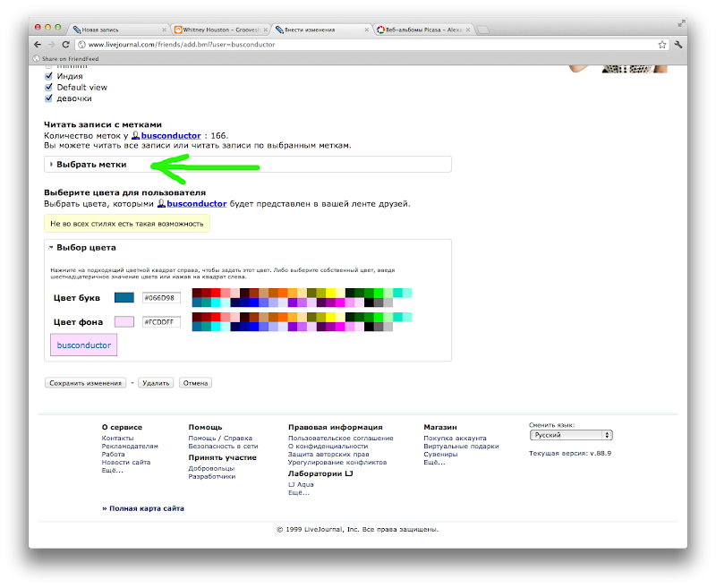Open Безопасность в сети link
Image resolution: width=716 pixels, height=588 pixels.
223,446
